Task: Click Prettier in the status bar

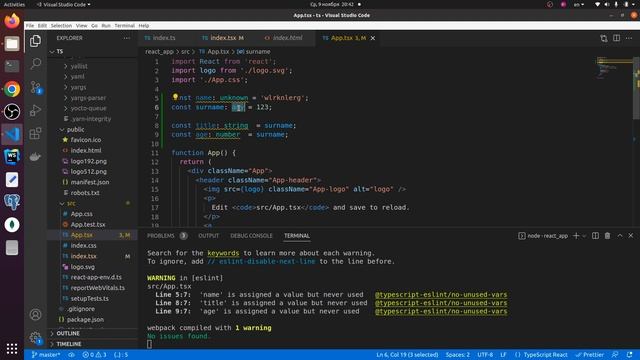Action: (x=589, y=355)
